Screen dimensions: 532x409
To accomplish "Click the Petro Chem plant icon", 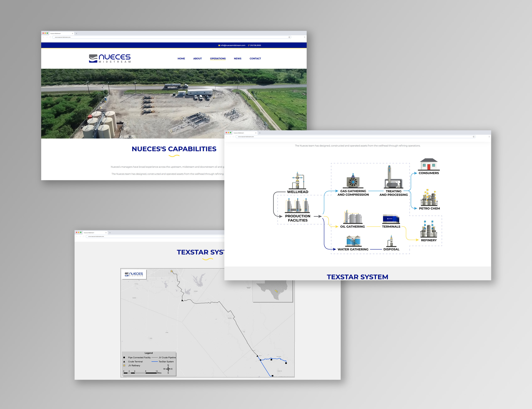I will pos(429,198).
